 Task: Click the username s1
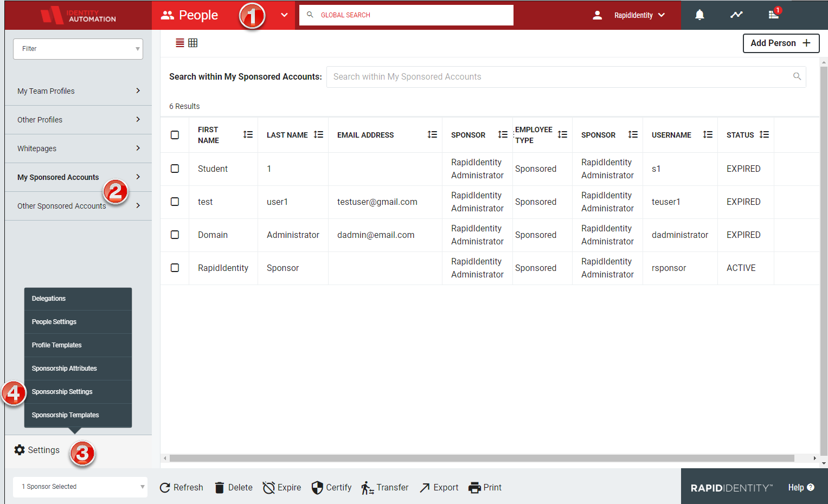[x=656, y=169]
